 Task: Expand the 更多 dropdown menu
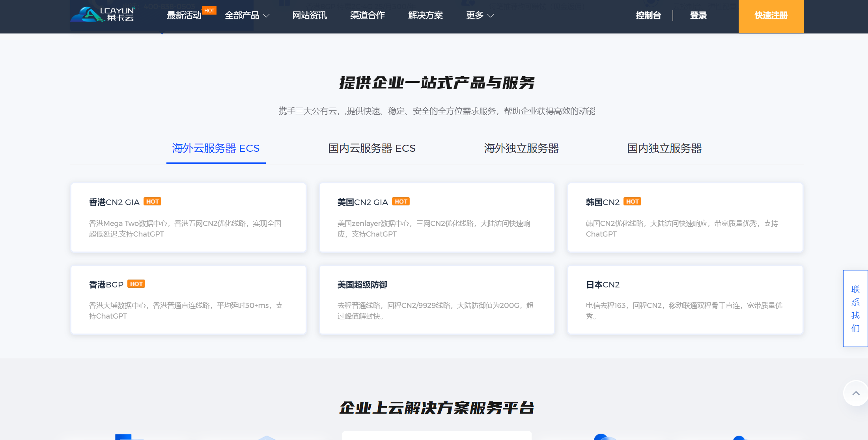[480, 15]
